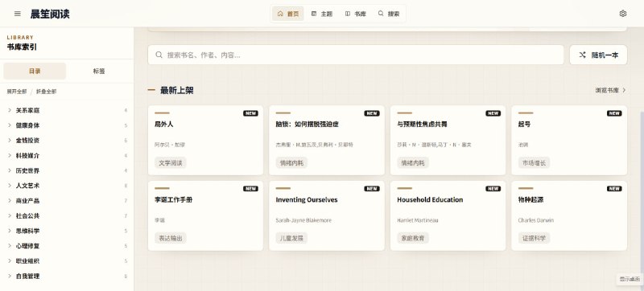Click the 证据科学 tag on 物种起源
Image resolution: width=644 pixels, height=291 pixels.
(x=534, y=238)
